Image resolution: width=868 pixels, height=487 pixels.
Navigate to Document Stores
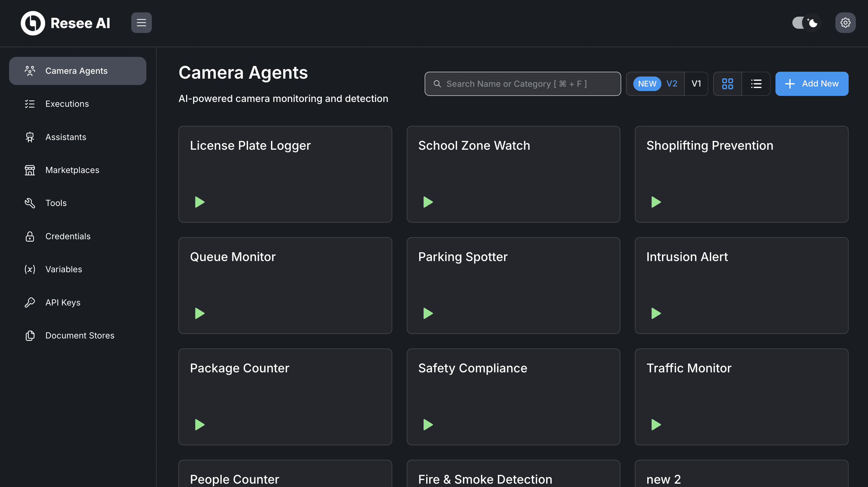coord(80,335)
